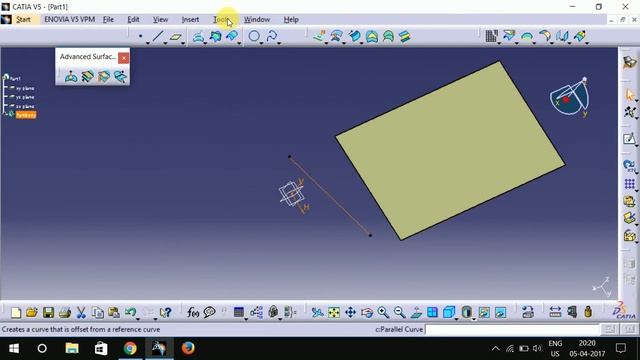Expand the Line tool dropdown arrow
This screenshot has width=640, height=360.
click(x=165, y=42)
